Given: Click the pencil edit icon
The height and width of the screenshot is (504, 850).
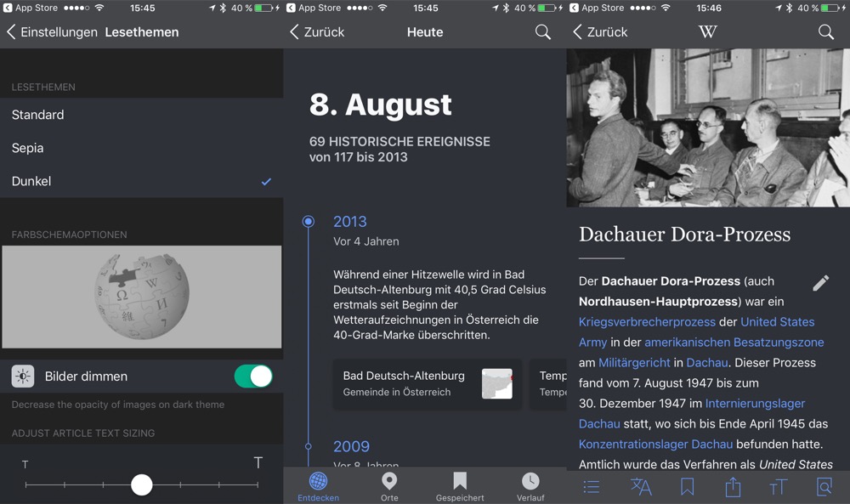Looking at the screenshot, I should [820, 283].
